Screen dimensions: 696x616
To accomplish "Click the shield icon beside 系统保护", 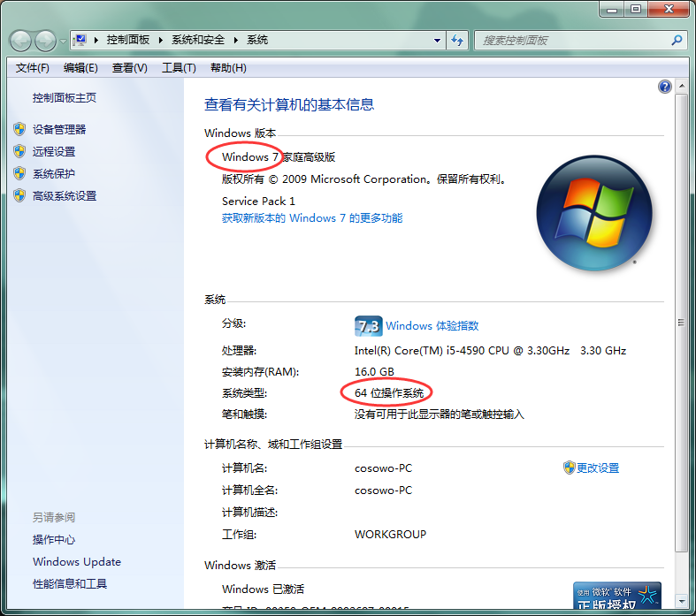I will (x=19, y=173).
